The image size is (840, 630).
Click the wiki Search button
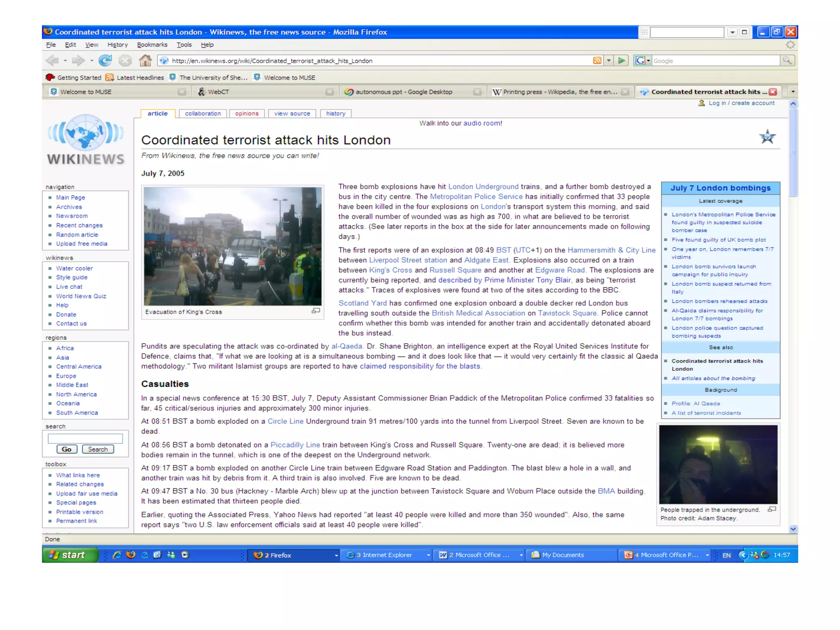coord(98,449)
